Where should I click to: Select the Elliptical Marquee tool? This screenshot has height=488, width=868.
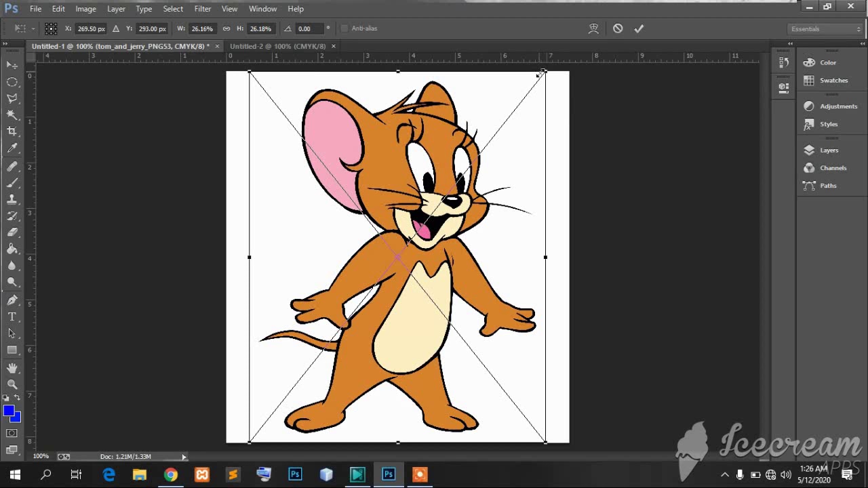12,82
